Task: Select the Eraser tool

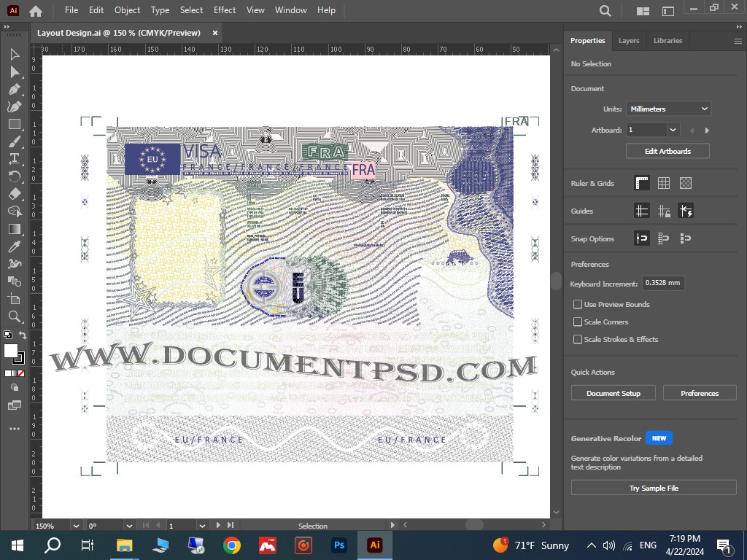Action: tap(15, 194)
